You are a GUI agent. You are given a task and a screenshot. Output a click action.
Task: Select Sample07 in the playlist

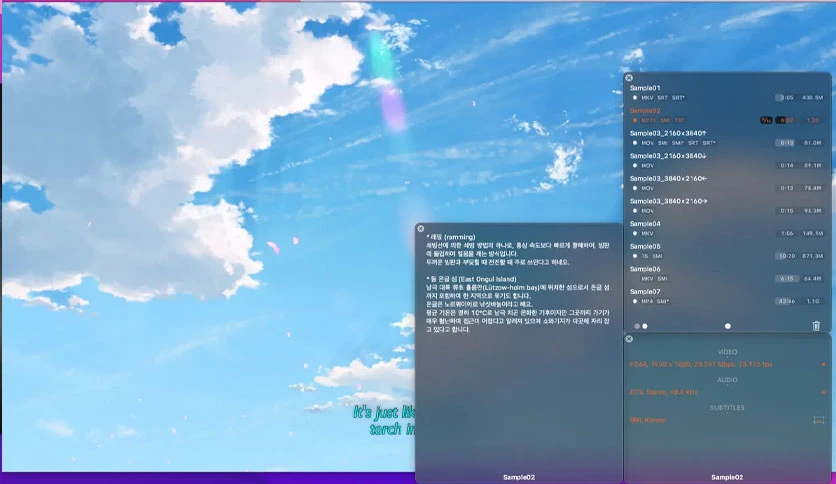click(x=645, y=292)
